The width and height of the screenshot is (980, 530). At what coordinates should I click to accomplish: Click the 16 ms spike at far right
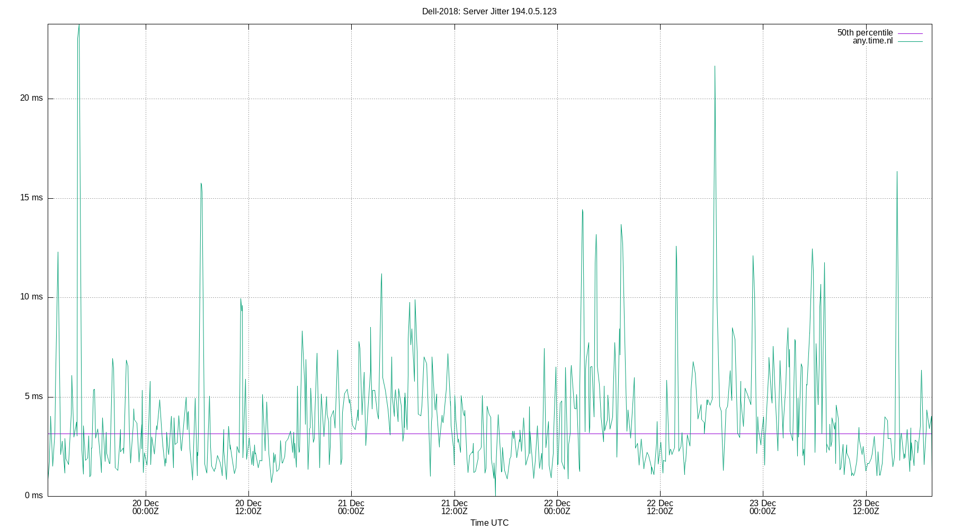coord(896,172)
